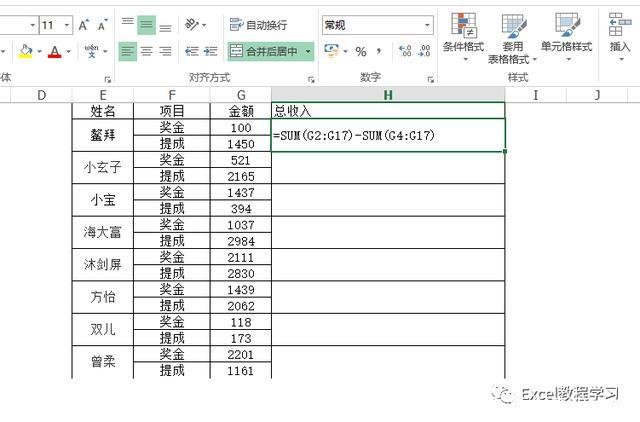Image resolution: width=640 pixels, height=422 pixels.
Task: Open font name dropdown arrow
Action: pos(33,25)
